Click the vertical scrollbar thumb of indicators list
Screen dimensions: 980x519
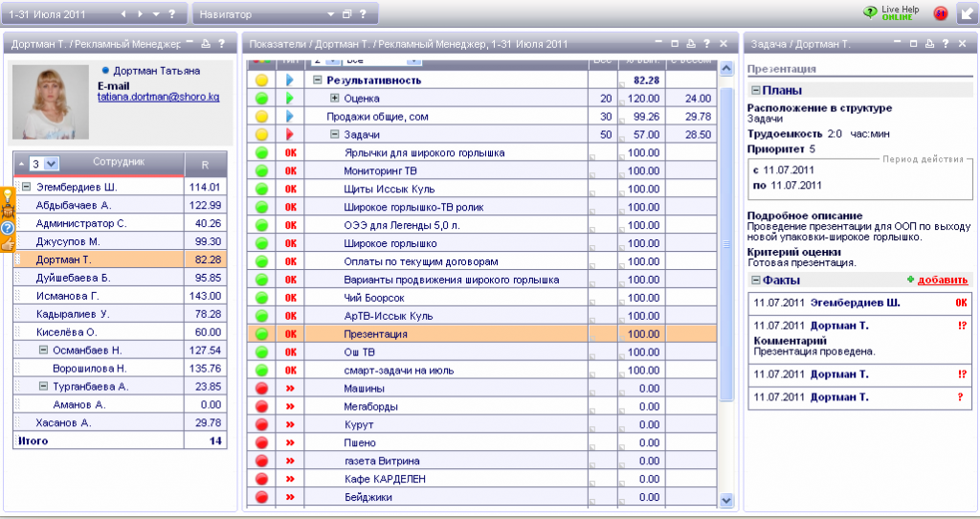726,244
